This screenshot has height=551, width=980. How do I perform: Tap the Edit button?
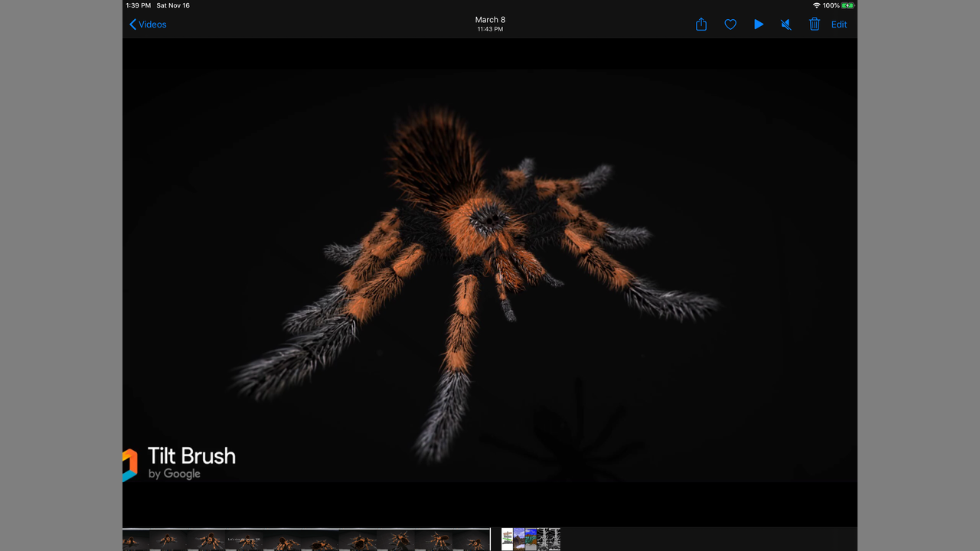[839, 24]
